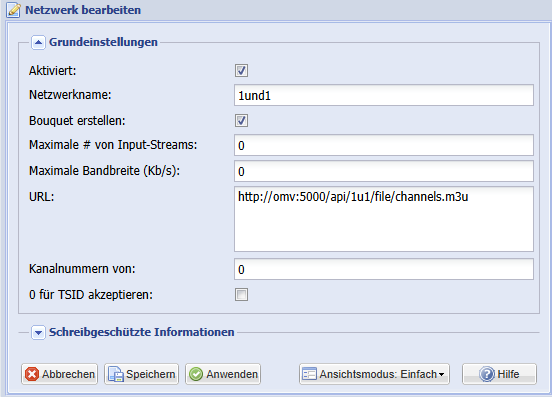Toggle the Bouquet erstellen checkbox

pyautogui.click(x=242, y=121)
